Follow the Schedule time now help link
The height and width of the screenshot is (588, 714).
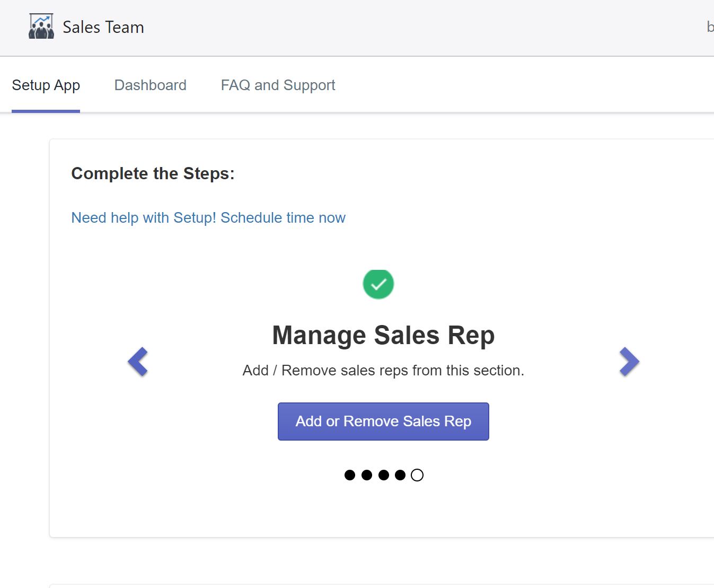coord(208,218)
